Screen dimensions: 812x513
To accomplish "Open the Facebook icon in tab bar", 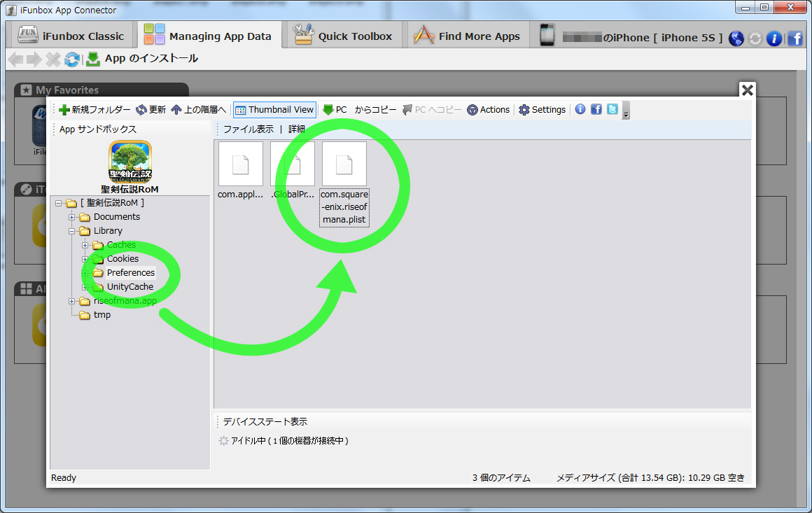I will pyautogui.click(x=795, y=38).
